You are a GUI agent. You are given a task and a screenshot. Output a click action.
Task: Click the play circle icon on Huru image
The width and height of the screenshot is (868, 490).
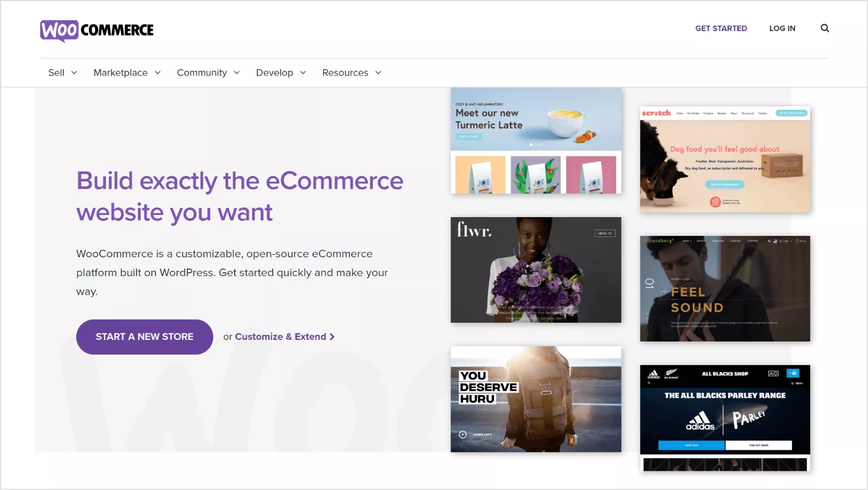pos(463,435)
